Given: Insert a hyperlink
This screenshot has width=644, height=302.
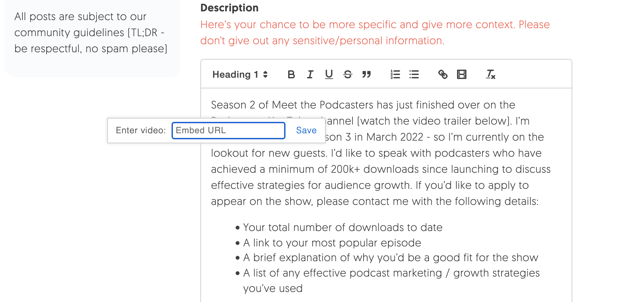Looking at the screenshot, I should tap(443, 74).
